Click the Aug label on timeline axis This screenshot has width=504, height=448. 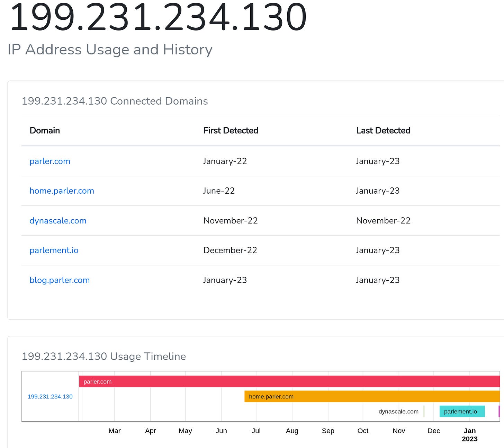[292, 431]
